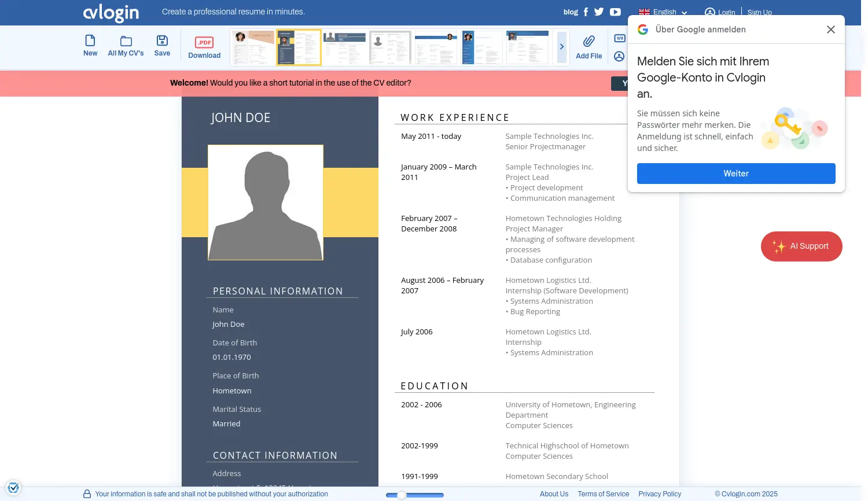Click the John Doe profile photo placeholder
868x501 pixels.
click(266, 202)
